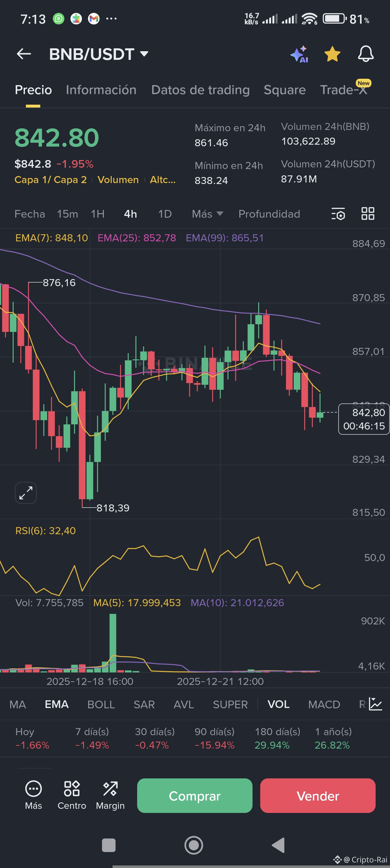Tap the tallest green volume bar
The width and height of the screenshot is (390, 868).
pyautogui.click(x=113, y=643)
